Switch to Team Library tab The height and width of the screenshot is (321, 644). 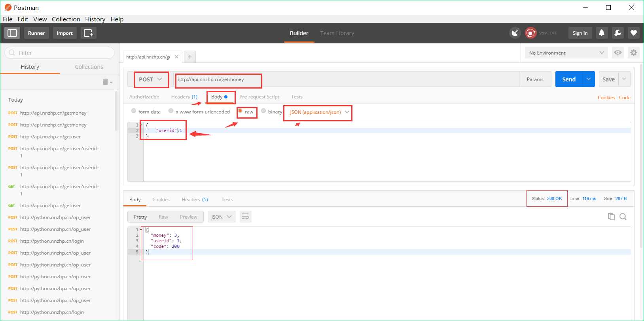[337, 33]
